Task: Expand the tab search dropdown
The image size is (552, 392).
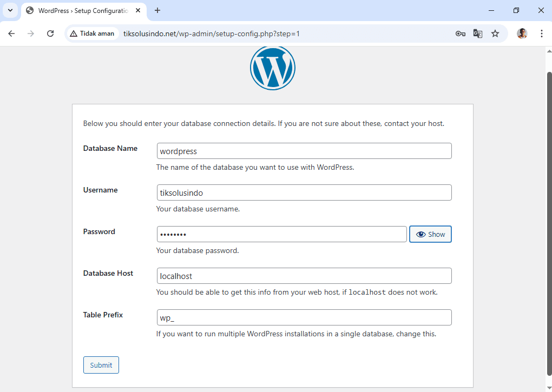Action: click(x=10, y=10)
